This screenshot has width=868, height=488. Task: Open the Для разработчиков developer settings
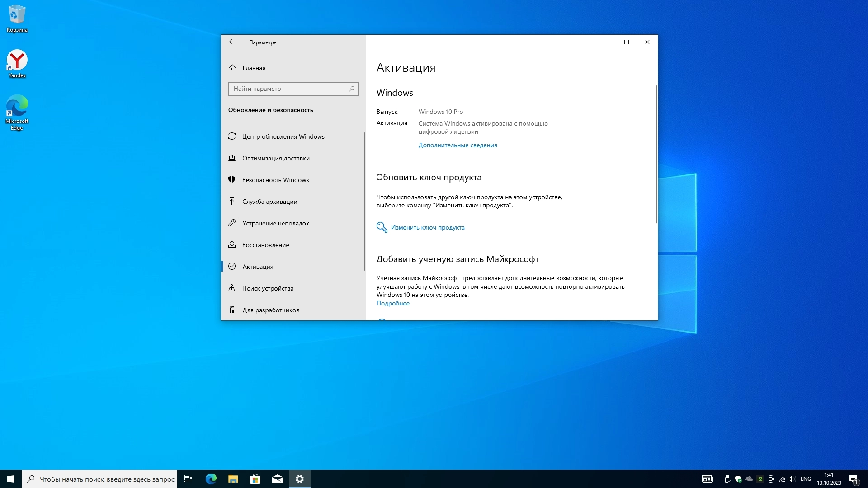(270, 310)
